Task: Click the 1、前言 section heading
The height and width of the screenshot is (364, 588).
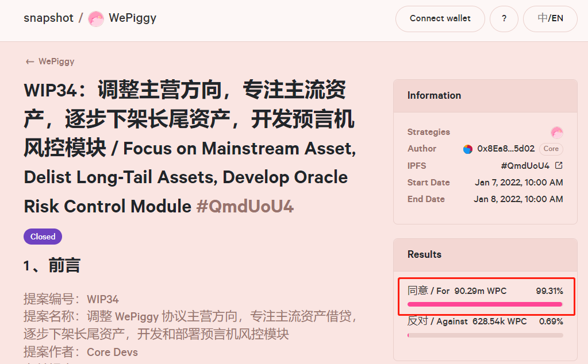Action: pyautogui.click(x=52, y=265)
